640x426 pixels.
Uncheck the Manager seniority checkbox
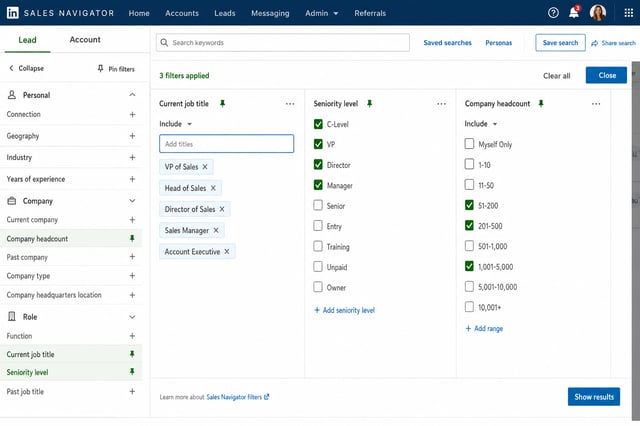[x=318, y=185]
